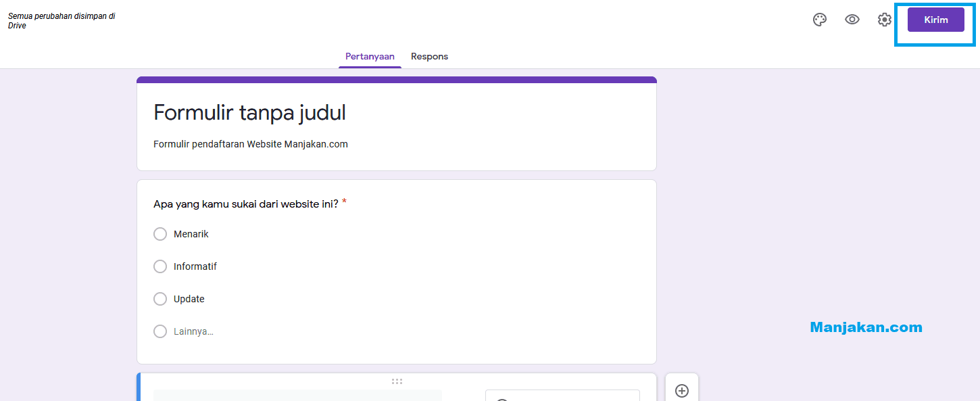Open form settings with the gear icon

click(884, 19)
